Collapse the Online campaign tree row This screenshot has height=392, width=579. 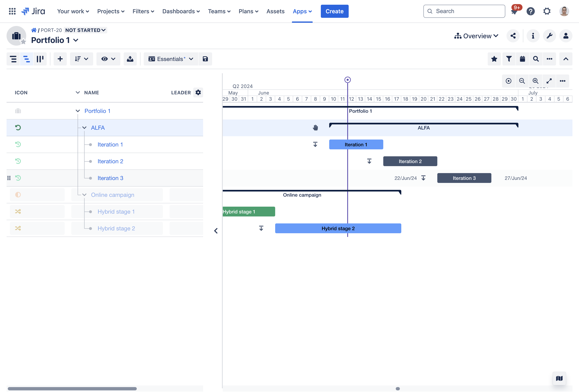click(x=84, y=195)
